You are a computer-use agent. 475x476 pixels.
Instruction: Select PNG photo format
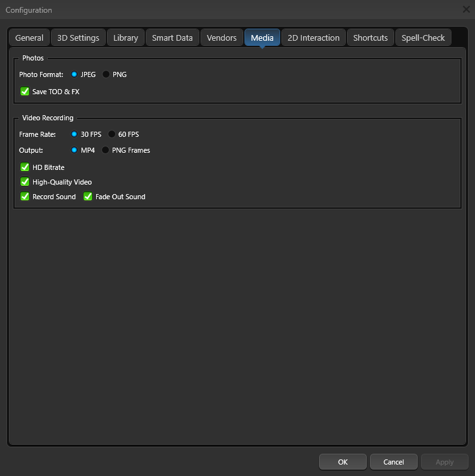[x=106, y=74]
